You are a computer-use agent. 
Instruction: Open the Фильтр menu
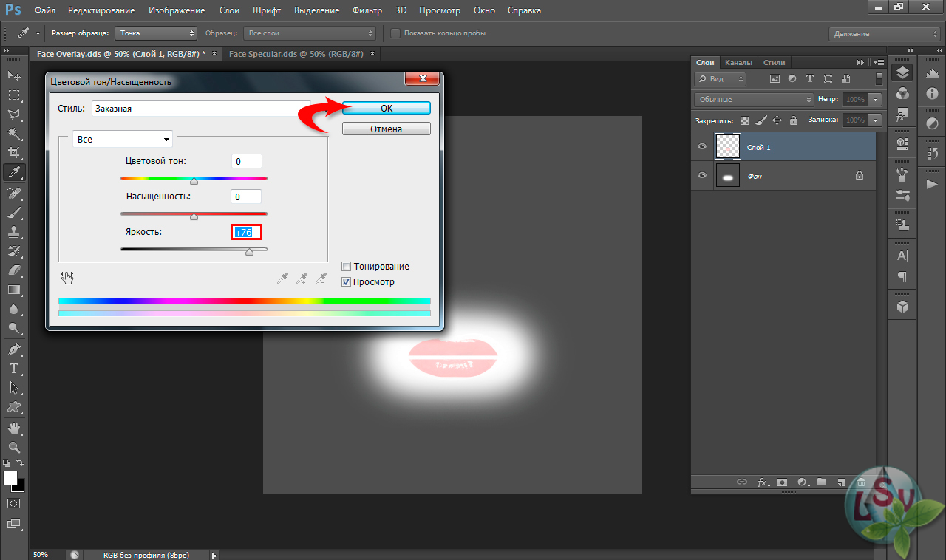367,10
